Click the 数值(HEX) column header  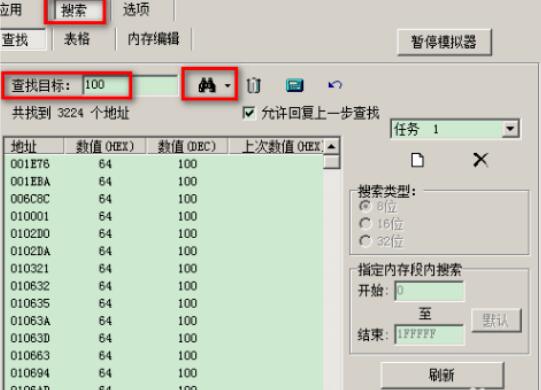click(105, 146)
